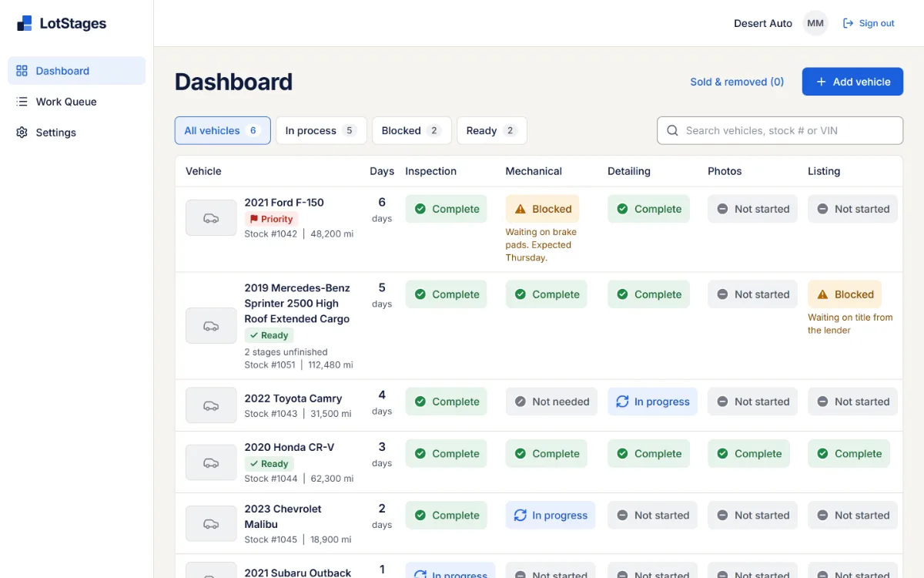Select the Ready filter tab

[x=492, y=130]
